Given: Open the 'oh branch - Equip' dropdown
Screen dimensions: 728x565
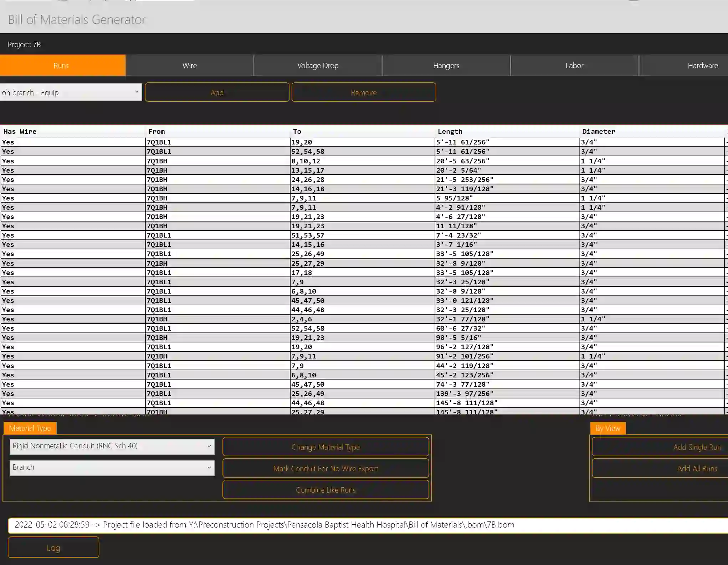Looking at the screenshot, I should coord(71,92).
